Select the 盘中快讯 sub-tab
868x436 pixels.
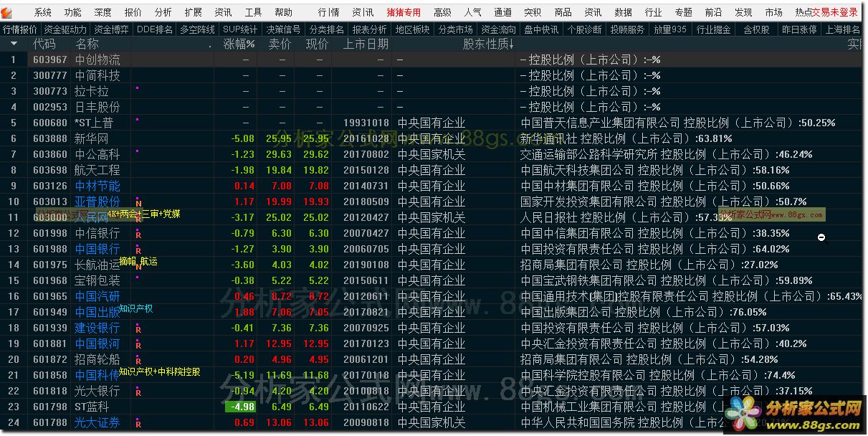point(542,29)
